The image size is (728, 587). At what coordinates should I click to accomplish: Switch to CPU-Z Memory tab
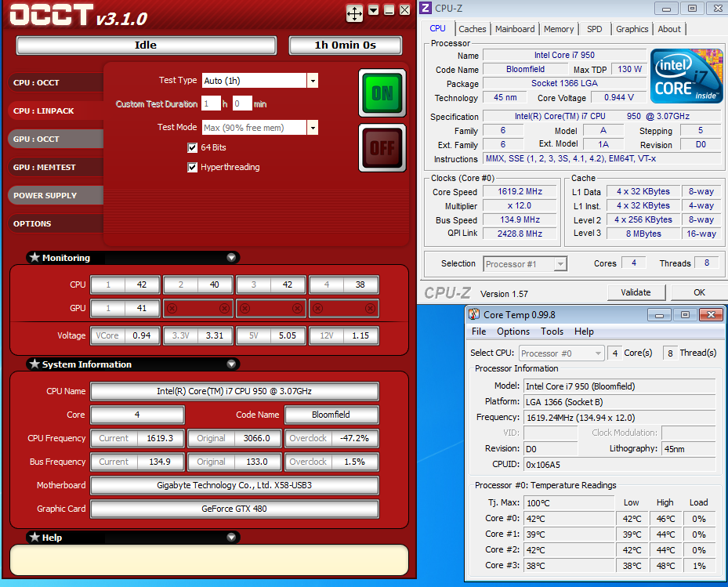559,29
